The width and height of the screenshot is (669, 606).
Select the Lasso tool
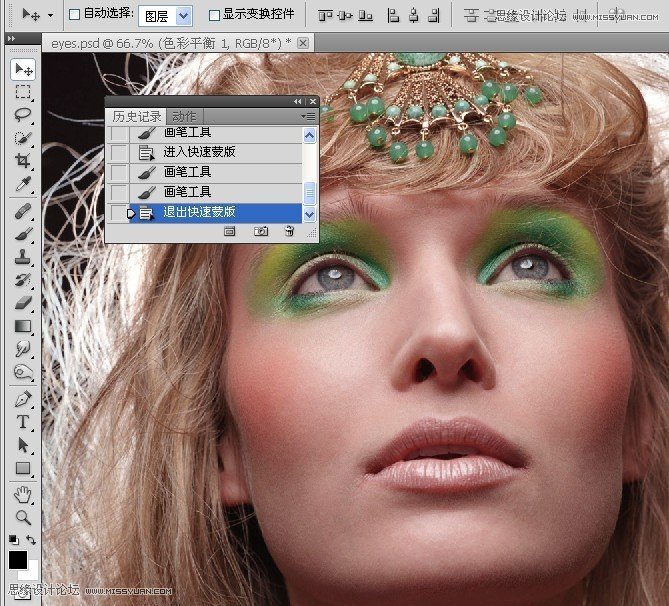(23, 115)
